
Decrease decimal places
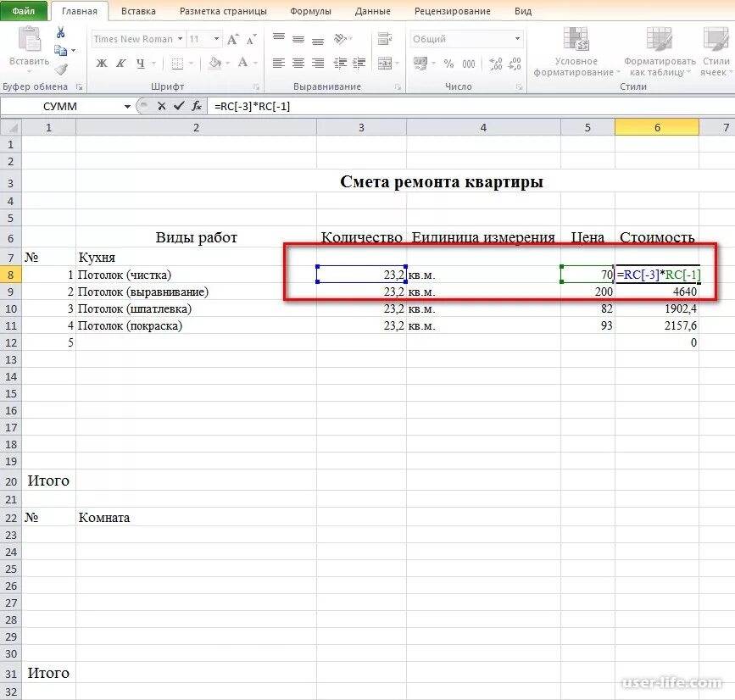pos(515,64)
